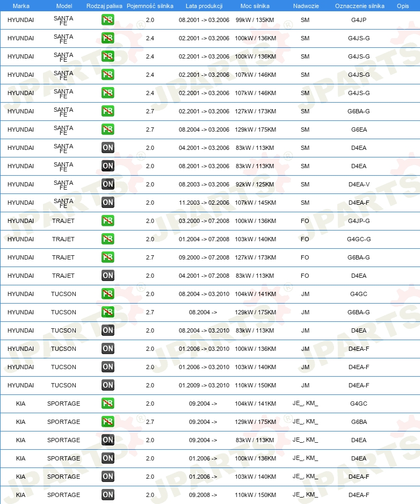
Task: Click diesel ON icon in Santa Fe D4EA-F row
Action: coord(107,203)
